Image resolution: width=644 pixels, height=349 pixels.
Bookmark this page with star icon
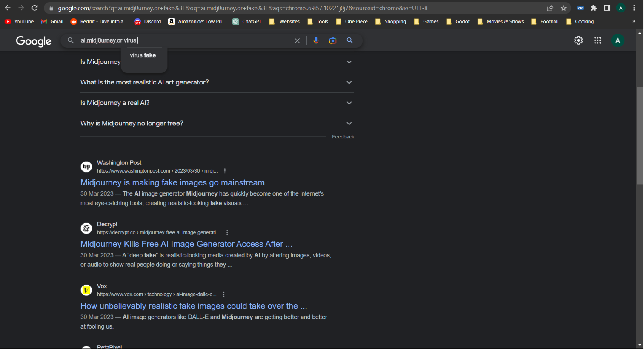point(564,8)
